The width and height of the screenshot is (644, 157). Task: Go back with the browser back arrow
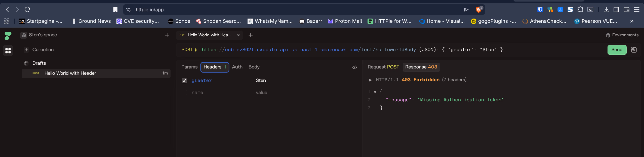[x=8, y=10]
